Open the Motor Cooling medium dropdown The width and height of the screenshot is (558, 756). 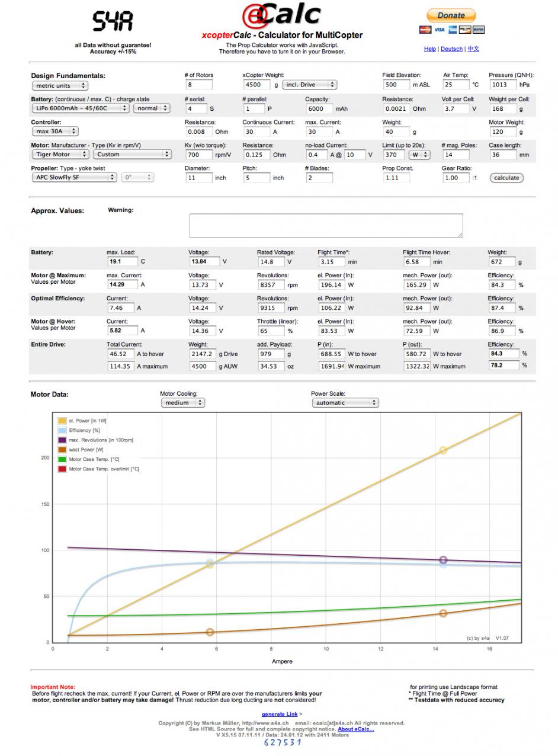[x=182, y=403]
